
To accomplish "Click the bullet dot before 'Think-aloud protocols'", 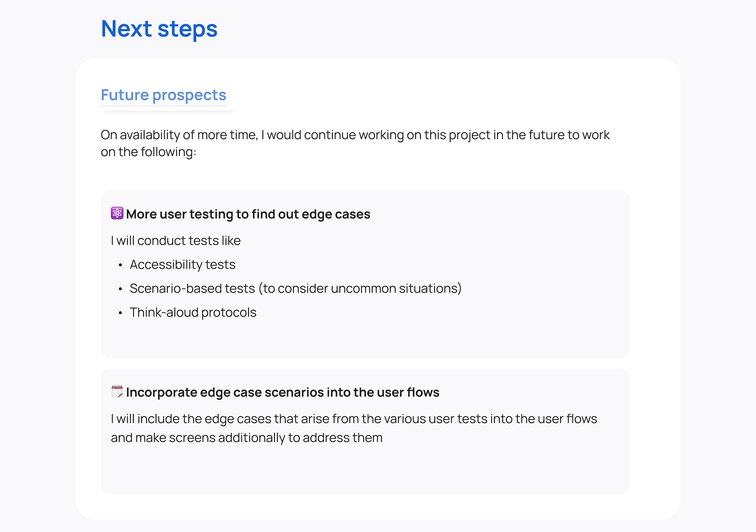I will pos(120,313).
